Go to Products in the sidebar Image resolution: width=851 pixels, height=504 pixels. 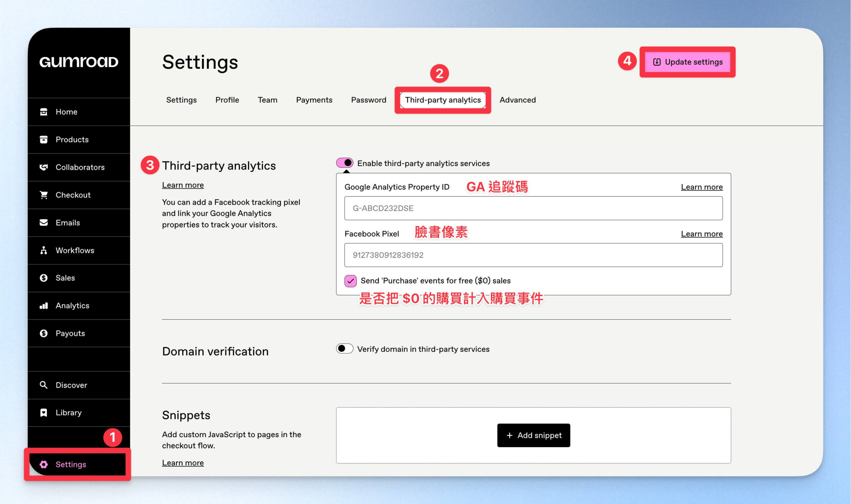tap(79, 140)
